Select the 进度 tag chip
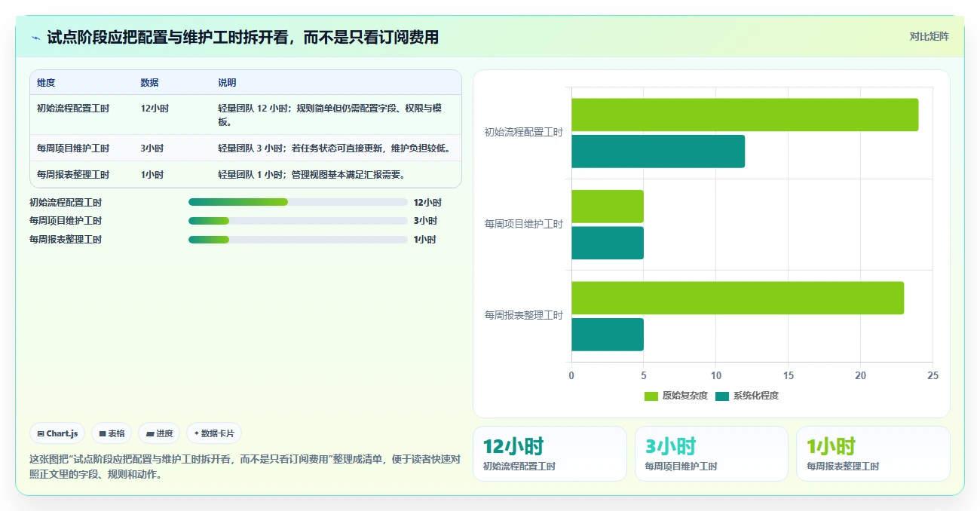Image resolution: width=980 pixels, height=511 pixels. 159,433
